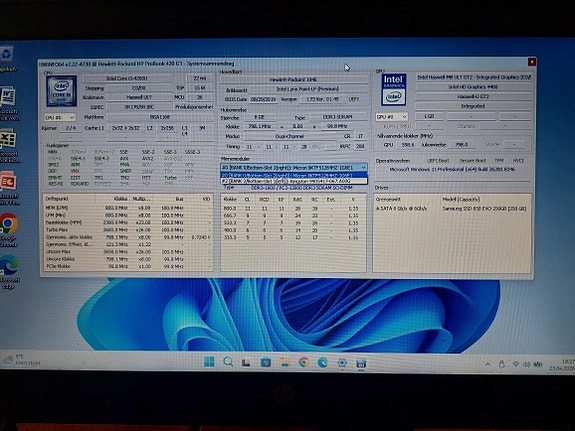
Task: Show hidden system tray icons chevron
Action: (487, 364)
